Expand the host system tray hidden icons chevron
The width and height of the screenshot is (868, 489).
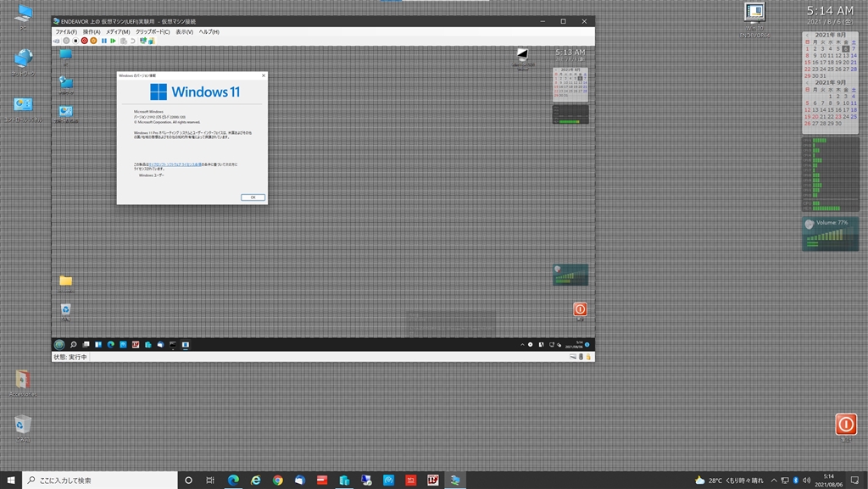pos(773,481)
